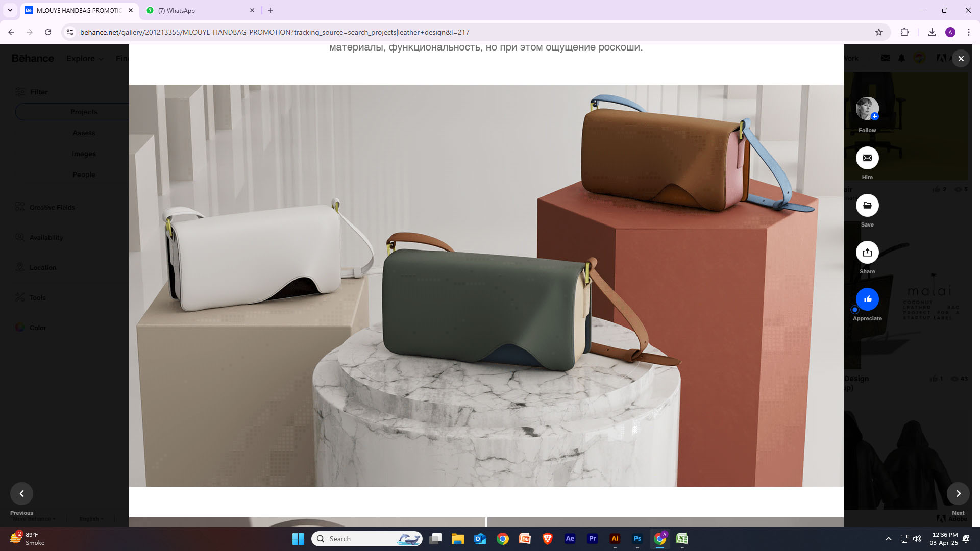
Task: Toggle the blue Appreciate thumbs-up
Action: (x=867, y=299)
